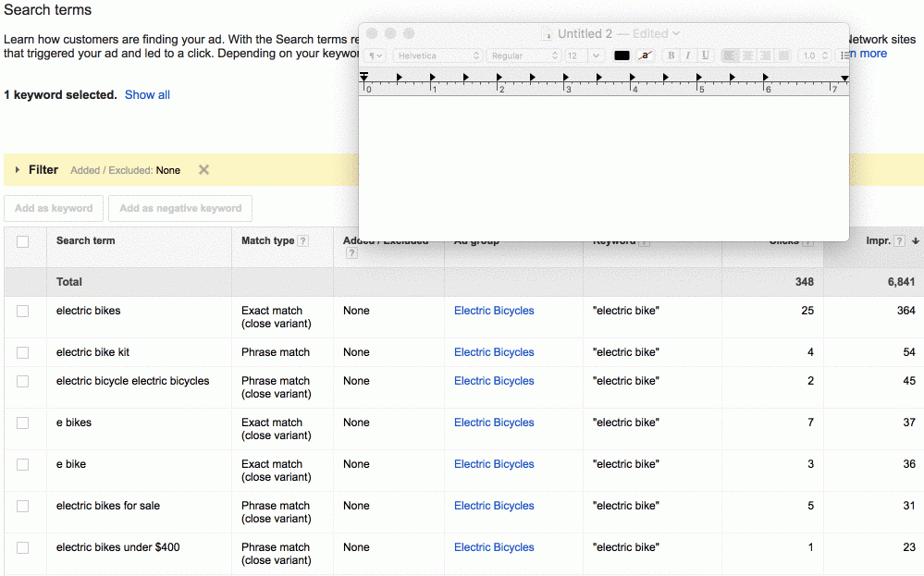Image resolution: width=924 pixels, height=576 pixels.
Task: Click Show all link
Action: (x=147, y=95)
